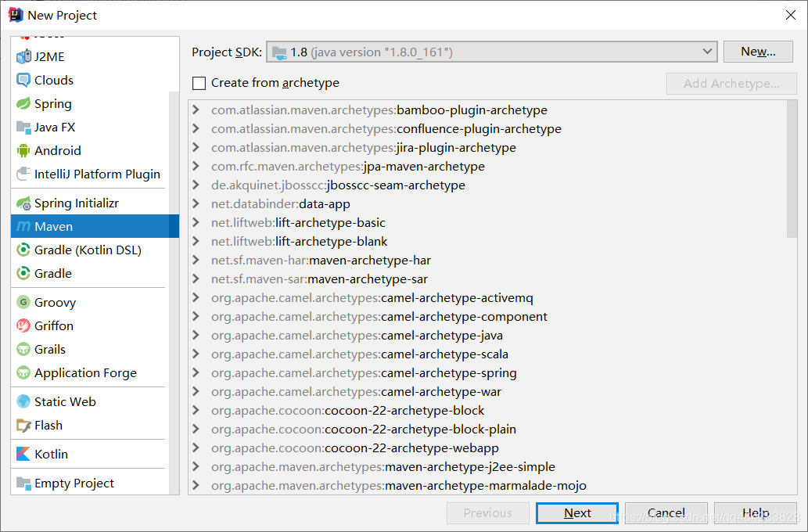808x532 pixels.
Task: Click the archetype list vertical scrollbar
Action: click(792, 168)
